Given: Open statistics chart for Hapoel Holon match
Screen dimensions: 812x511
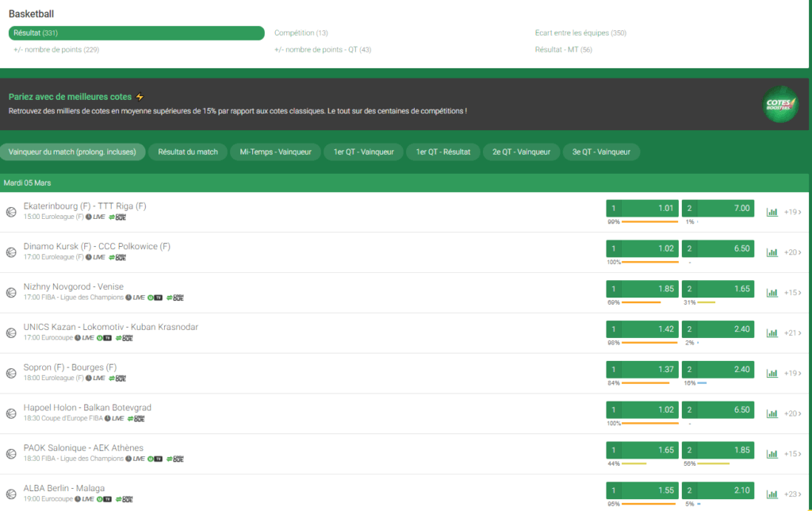Looking at the screenshot, I should click(x=772, y=413).
